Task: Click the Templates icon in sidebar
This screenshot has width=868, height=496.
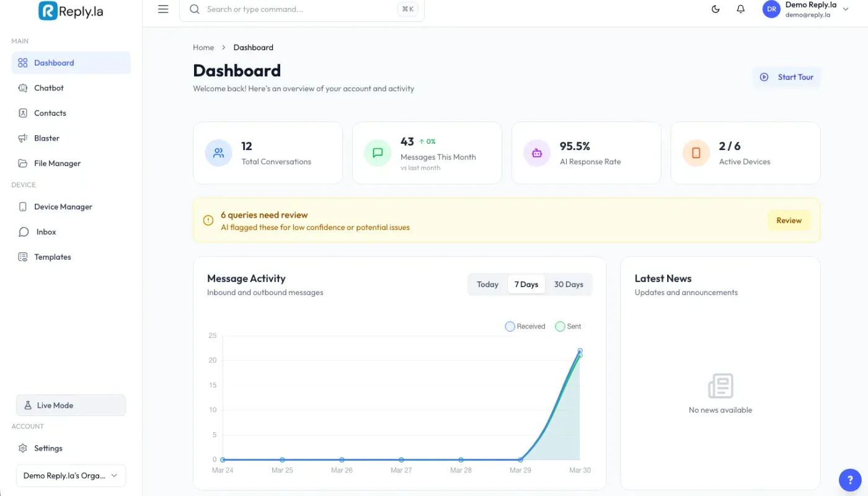Action: [23, 257]
